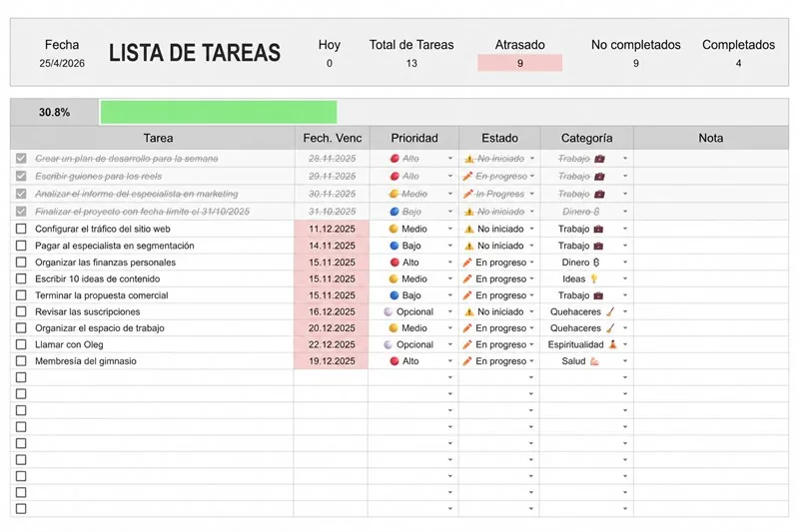Select the Categoría column header
The width and height of the screenshot is (799, 532).
[587, 138]
